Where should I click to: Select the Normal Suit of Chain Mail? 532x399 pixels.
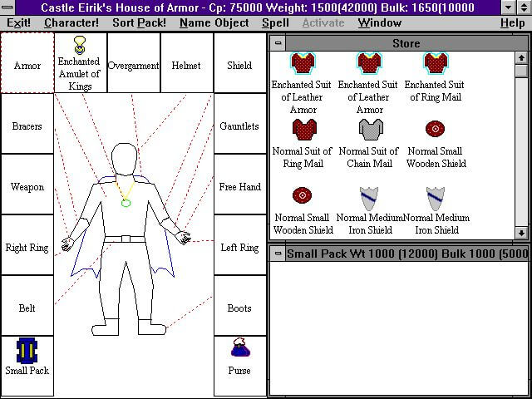371,130
